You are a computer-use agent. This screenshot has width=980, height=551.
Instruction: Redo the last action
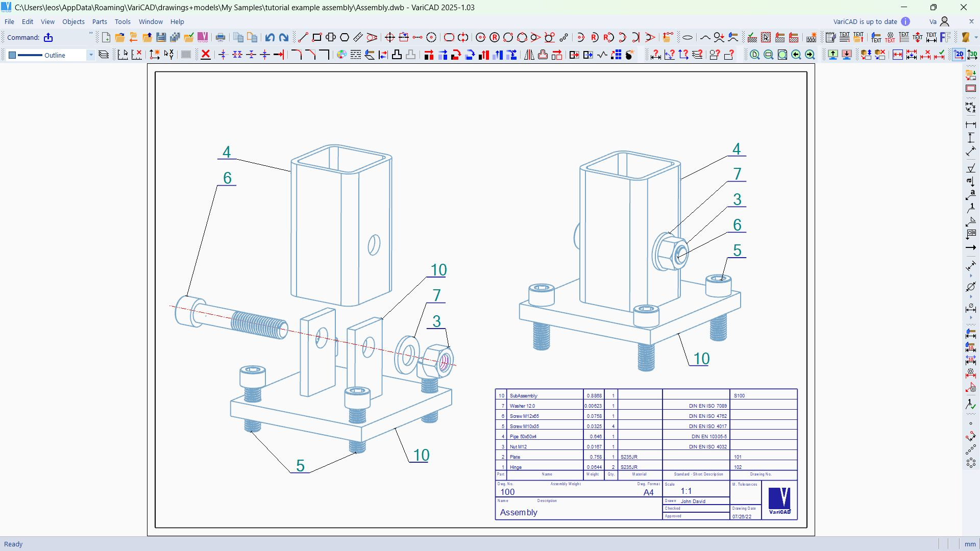[284, 37]
